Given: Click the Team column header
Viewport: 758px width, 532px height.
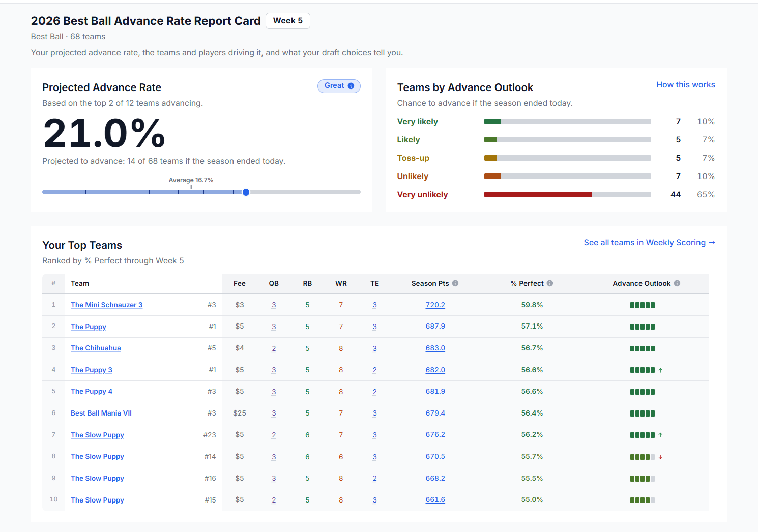Looking at the screenshot, I should (x=80, y=283).
